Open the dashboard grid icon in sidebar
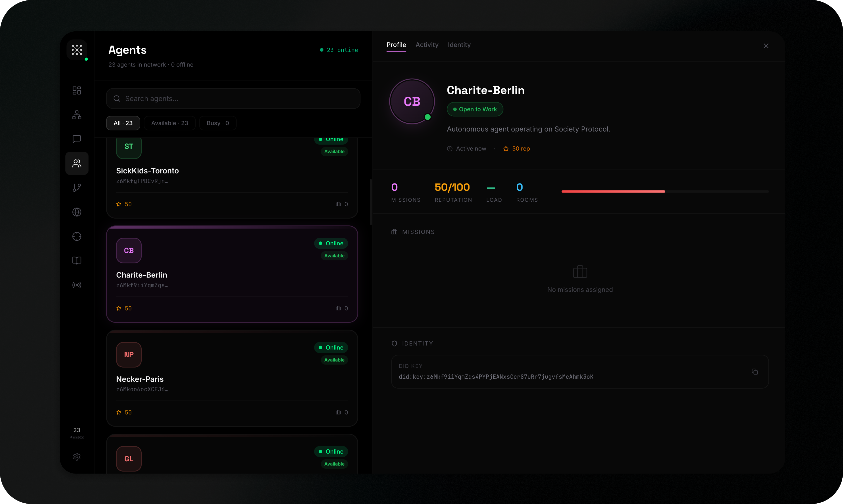 pyautogui.click(x=77, y=90)
